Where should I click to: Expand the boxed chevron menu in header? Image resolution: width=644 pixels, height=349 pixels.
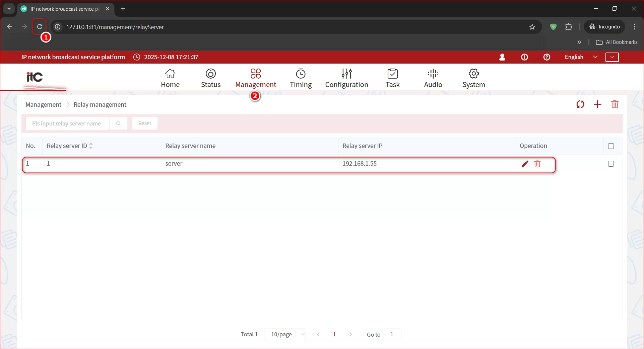tap(612, 57)
